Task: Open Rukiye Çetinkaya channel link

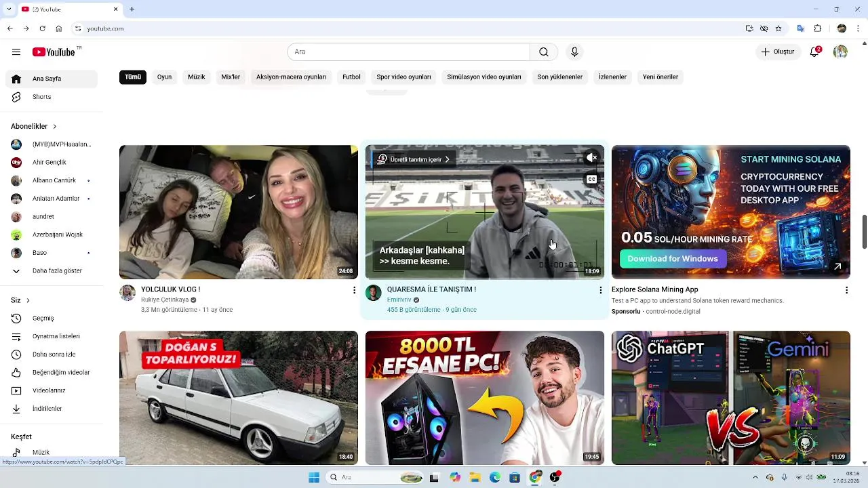Action: coord(165,300)
